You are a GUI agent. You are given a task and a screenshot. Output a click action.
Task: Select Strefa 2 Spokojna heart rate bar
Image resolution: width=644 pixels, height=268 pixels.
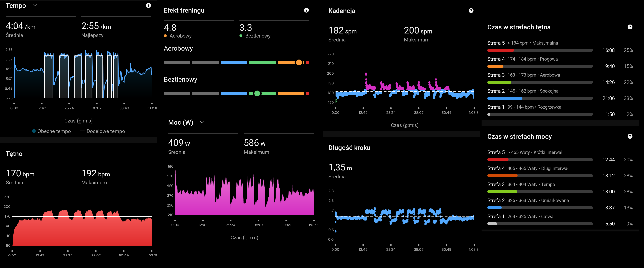coord(540,98)
